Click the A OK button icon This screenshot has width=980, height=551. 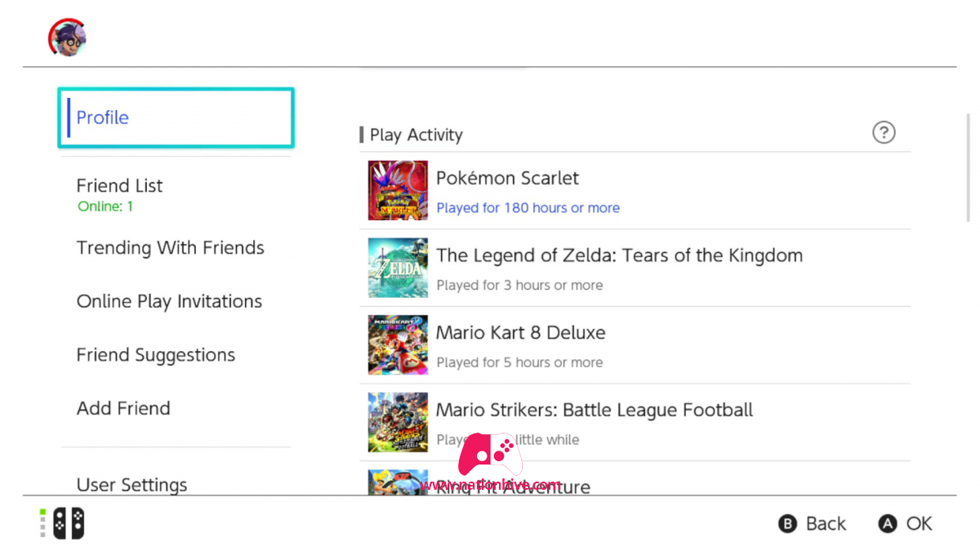pyautogui.click(x=888, y=524)
